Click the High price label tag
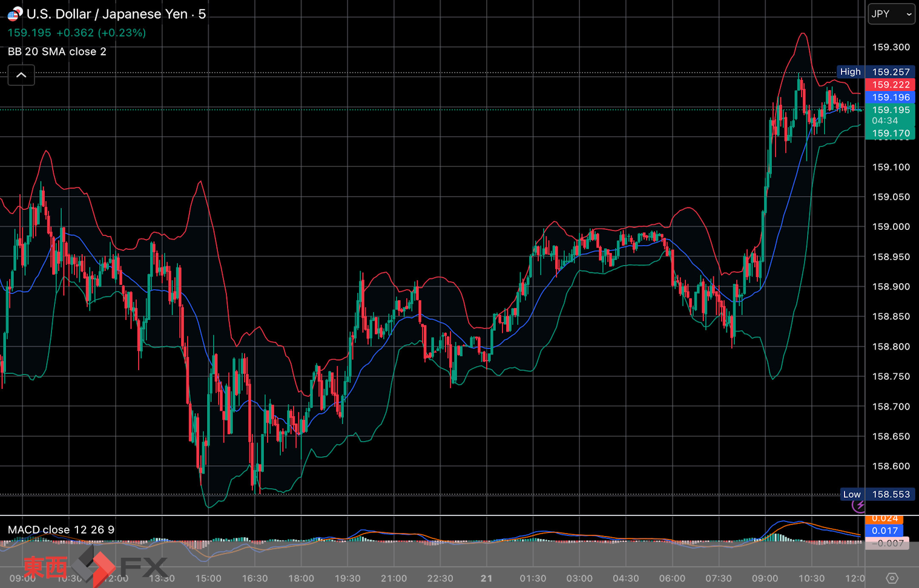 (850, 72)
